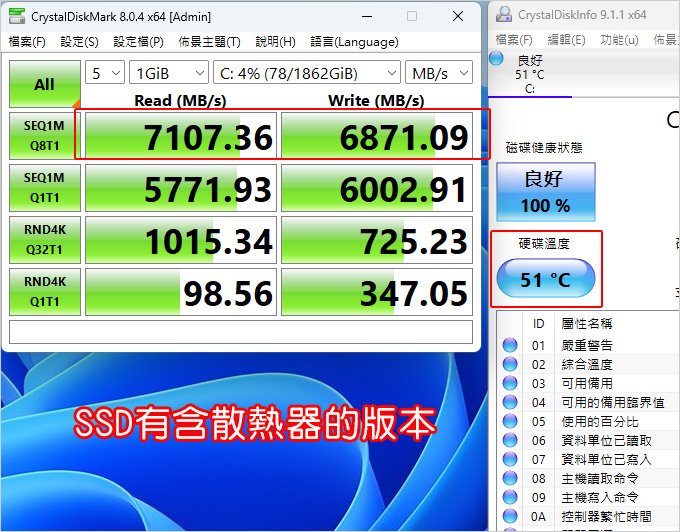This screenshot has height=532, width=680.
Task: Open 設定(S) menu in CrystalDiskMark
Action: click(79, 42)
